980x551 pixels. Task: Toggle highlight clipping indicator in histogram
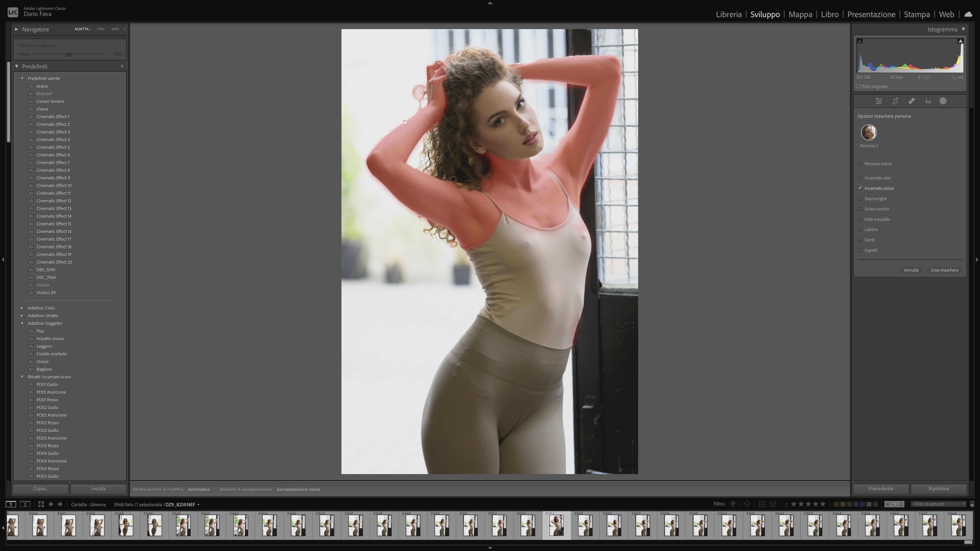(x=960, y=41)
